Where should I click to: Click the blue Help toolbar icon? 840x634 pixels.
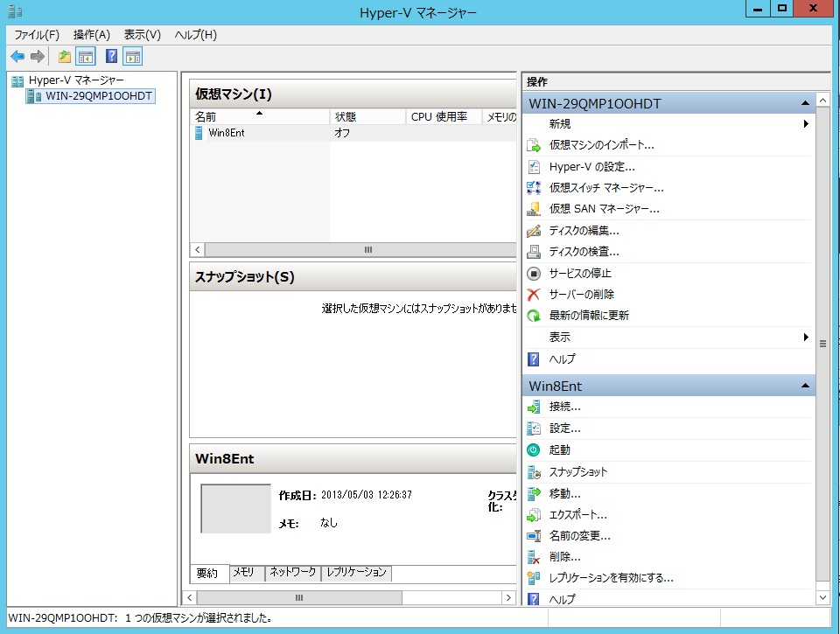(x=111, y=56)
